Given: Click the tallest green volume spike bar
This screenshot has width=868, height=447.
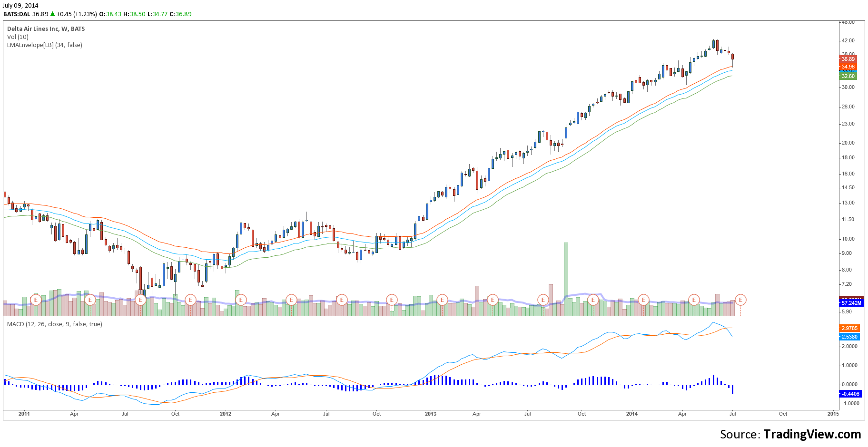Looking at the screenshot, I should pyautogui.click(x=566, y=279).
